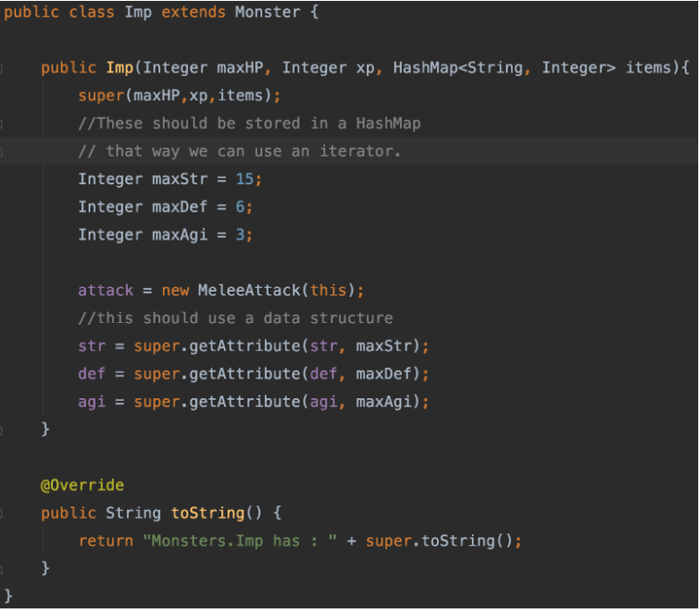Click the 'MeleeAttack' class name
Image resolution: width=700 pixels, height=612 pixels.
pos(249,291)
